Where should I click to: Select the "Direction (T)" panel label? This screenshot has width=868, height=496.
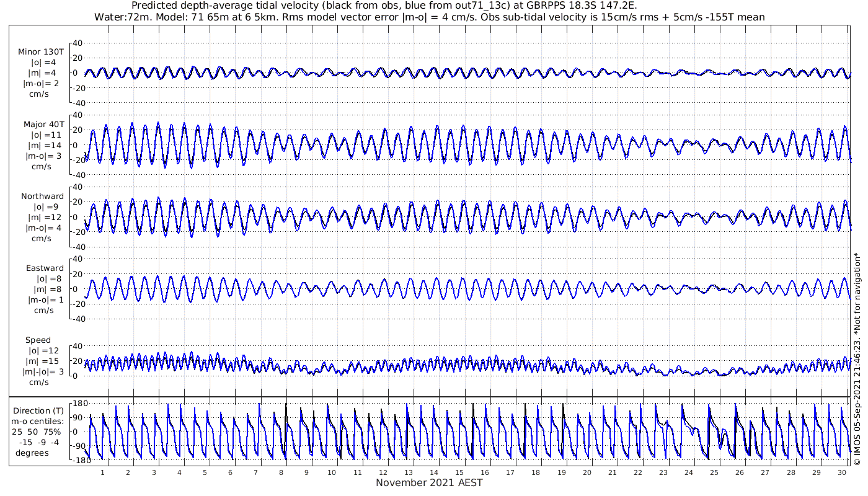tap(38, 411)
